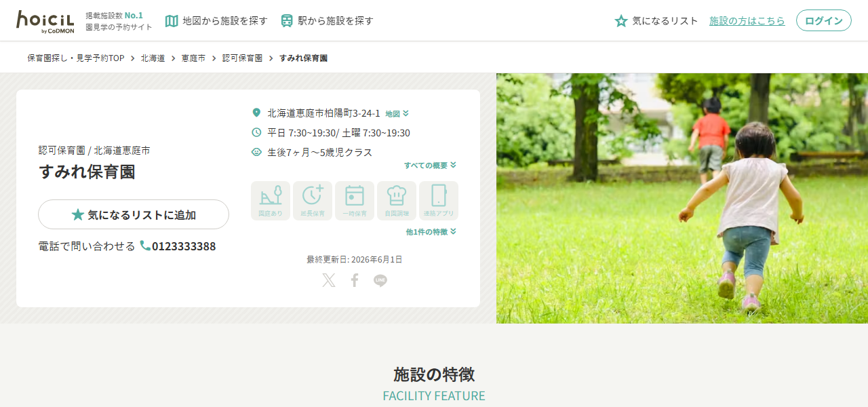Click hours text 平日 7:30~19:30/ 土曜 7:30~19:30
868x407 pixels.
pyautogui.click(x=338, y=133)
